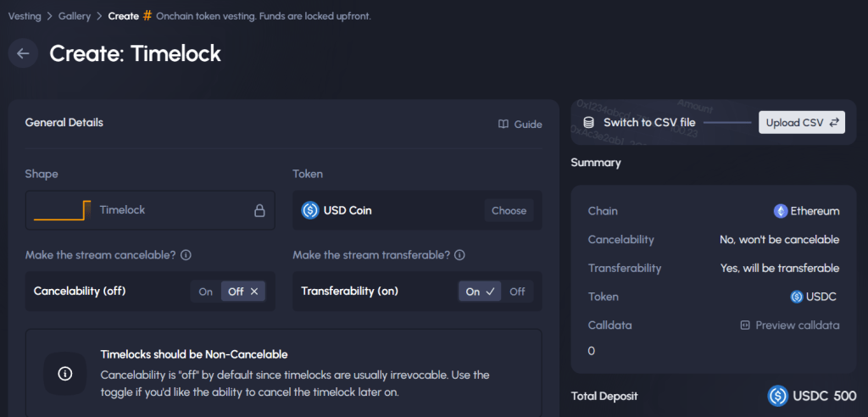Click the Guide book icon
868x417 pixels.
(x=504, y=124)
